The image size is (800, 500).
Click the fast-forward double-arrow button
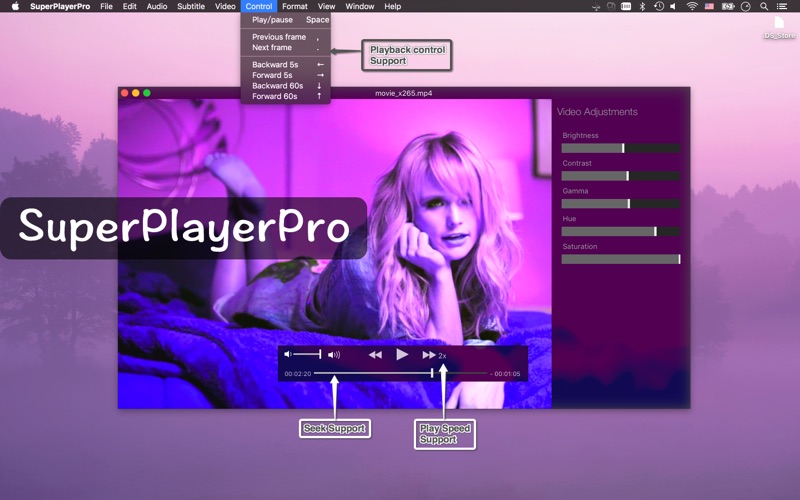tap(429, 355)
